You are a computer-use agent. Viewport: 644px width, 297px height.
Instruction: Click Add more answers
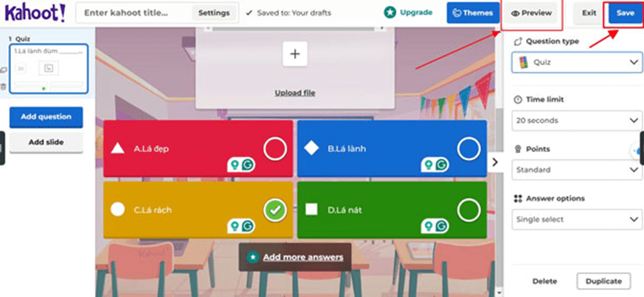pos(303,258)
